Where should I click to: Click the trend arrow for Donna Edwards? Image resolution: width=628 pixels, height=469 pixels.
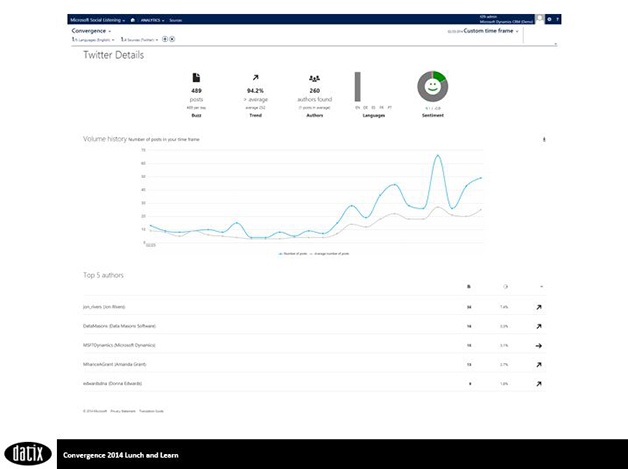[x=539, y=384]
